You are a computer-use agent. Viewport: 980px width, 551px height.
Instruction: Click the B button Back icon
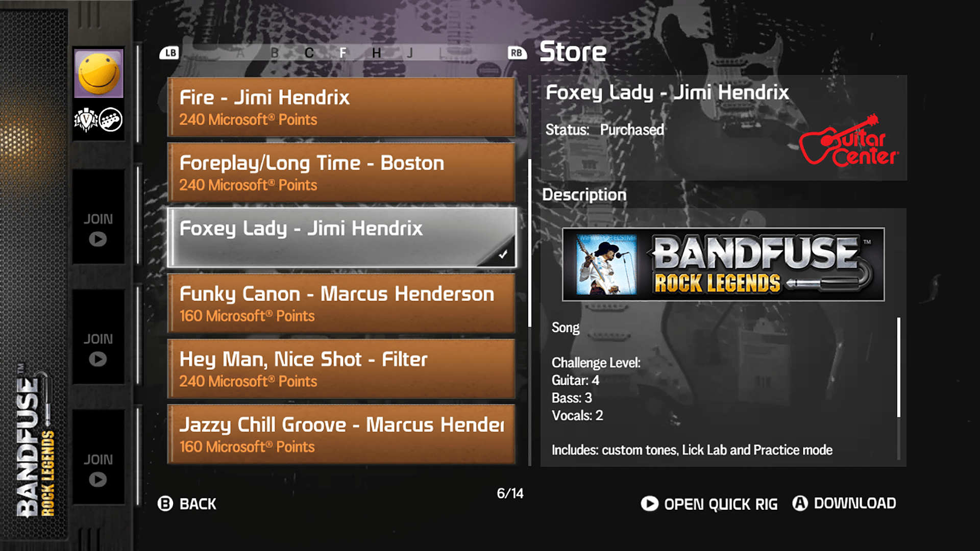point(165,504)
